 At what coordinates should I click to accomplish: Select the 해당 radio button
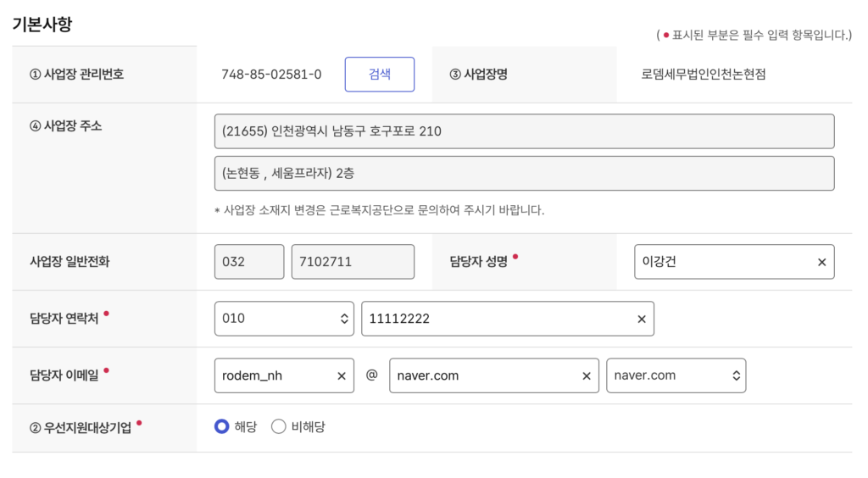click(x=222, y=427)
